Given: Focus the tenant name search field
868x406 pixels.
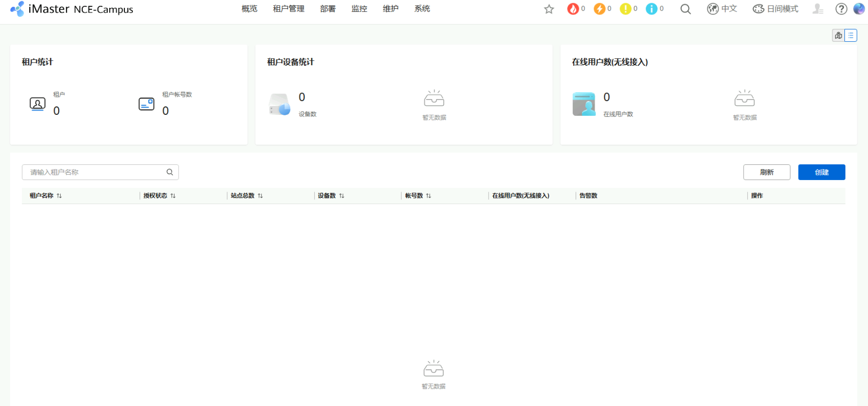Looking at the screenshot, I should click(x=95, y=172).
